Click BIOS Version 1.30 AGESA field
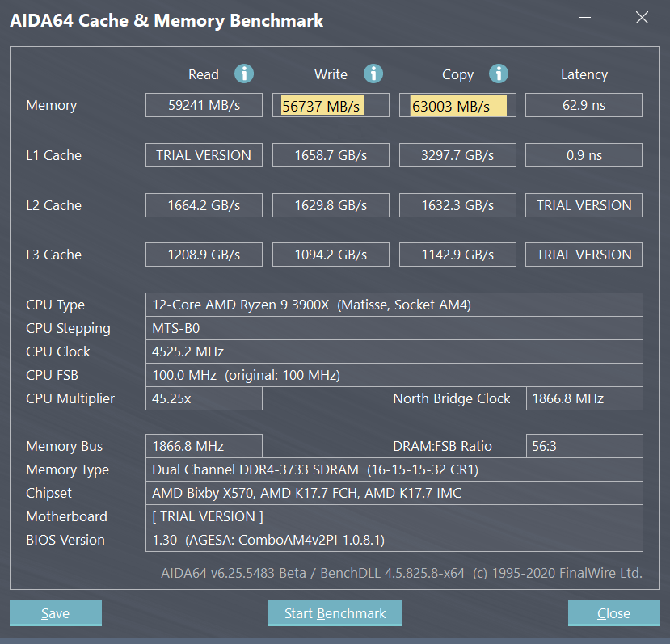 coord(394,540)
